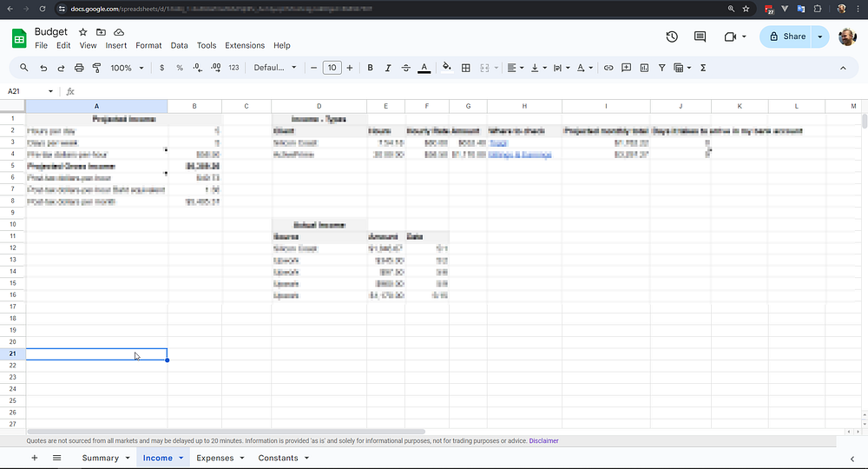Open vertical align dropdown
Image resolution: width=868 pixels, height=469 pixels.
click(x=538, y=68)
